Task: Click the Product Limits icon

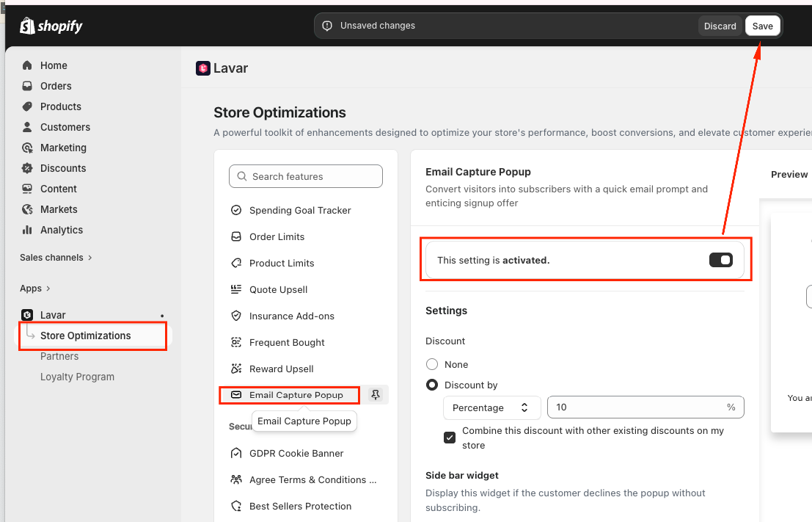Action: pyautogui.click(x=236, y=263)
